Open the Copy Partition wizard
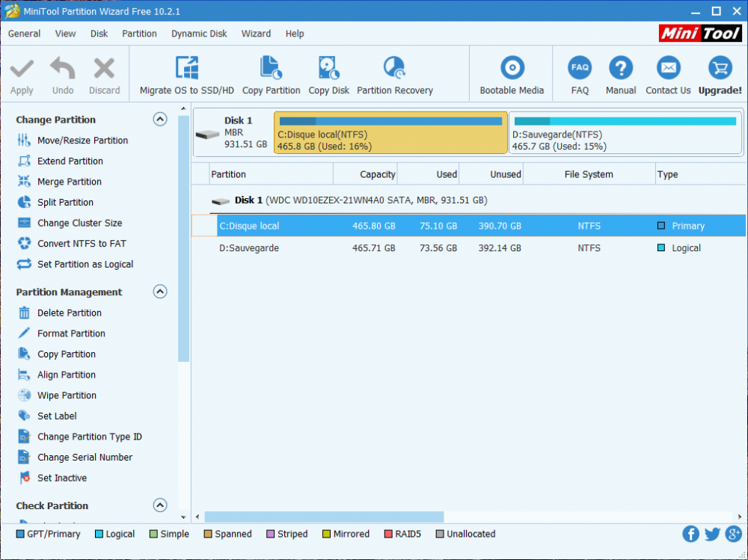The height and width of the screenshot is (560, 748). (271, 69)
